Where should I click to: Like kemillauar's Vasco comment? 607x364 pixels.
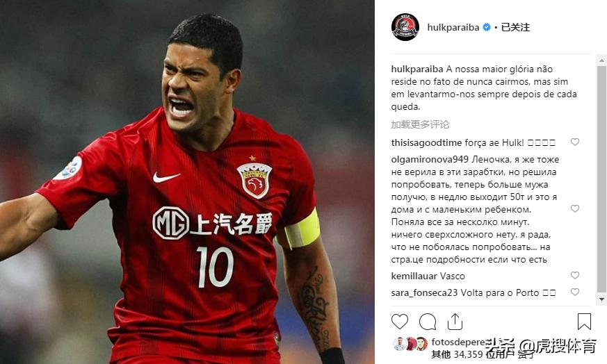(575, 275)
